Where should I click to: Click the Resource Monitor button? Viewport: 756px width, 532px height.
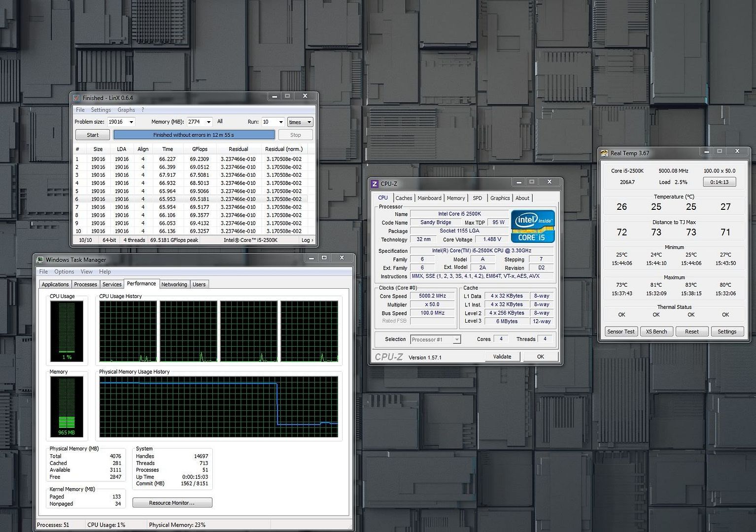click(x=172, y=503)
